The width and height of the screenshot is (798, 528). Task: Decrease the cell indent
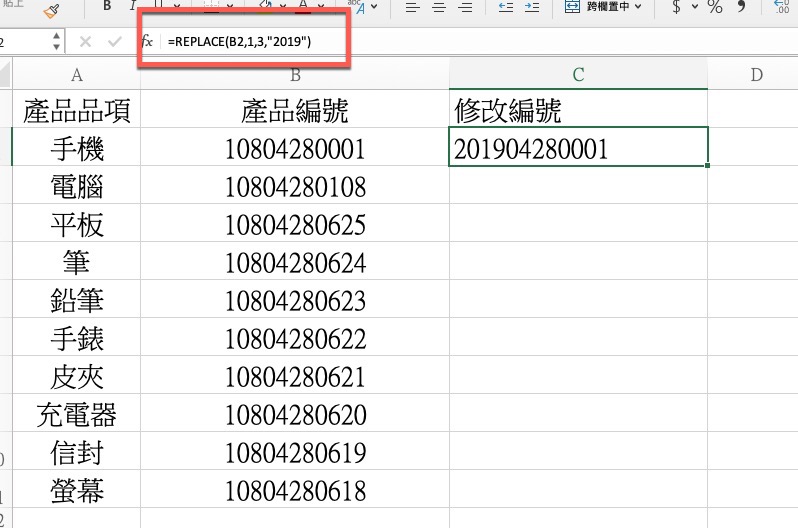(505, 7)
